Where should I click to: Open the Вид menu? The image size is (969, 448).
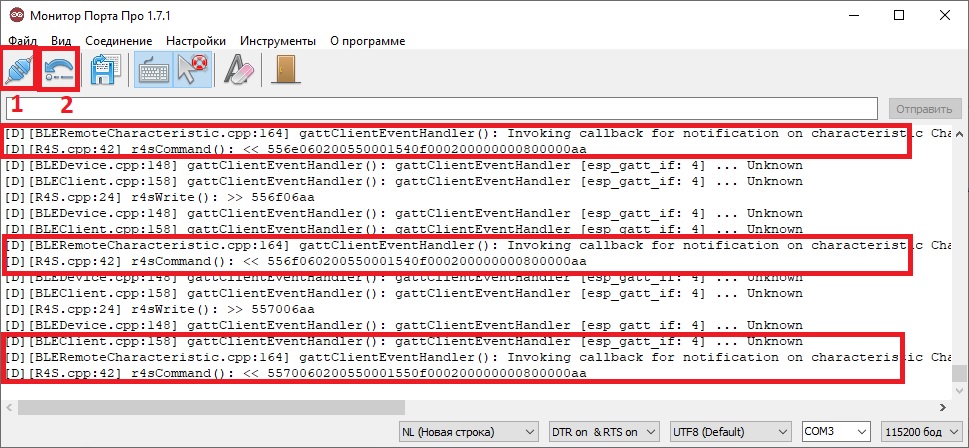[61, 41]
